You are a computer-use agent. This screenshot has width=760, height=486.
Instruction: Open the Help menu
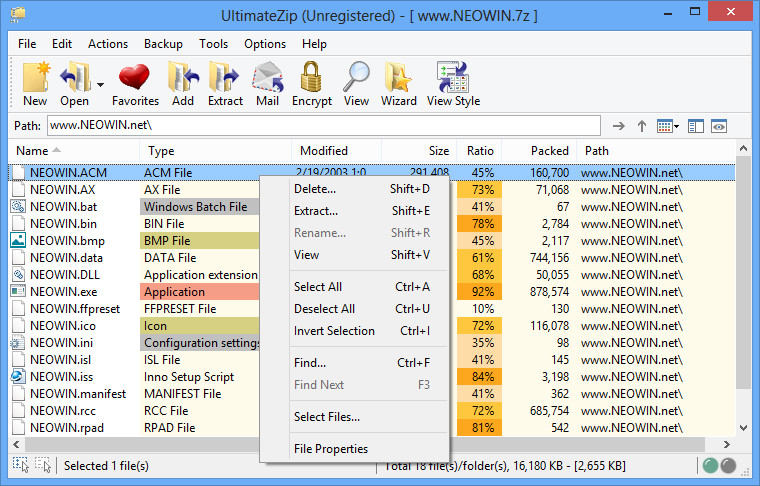click(x=314, y=44)
